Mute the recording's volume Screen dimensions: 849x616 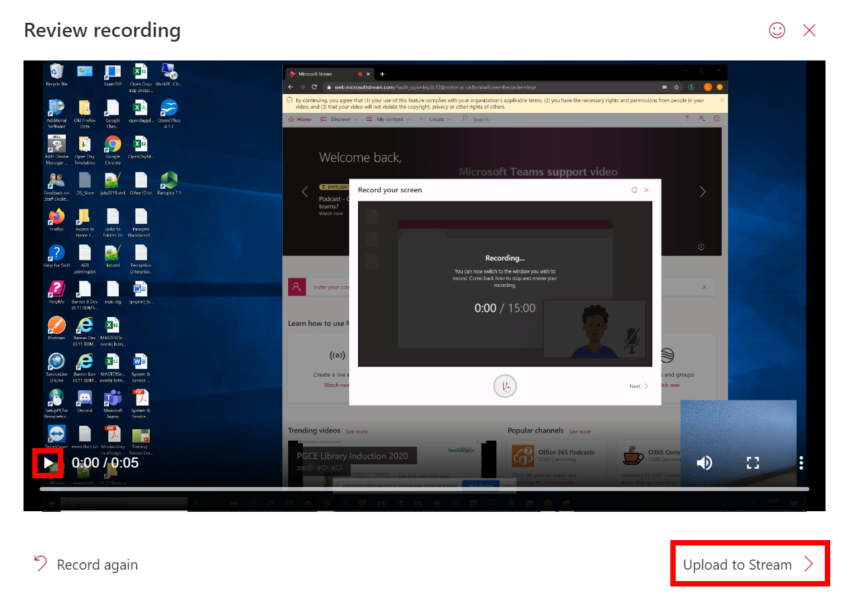click(704, 463)
